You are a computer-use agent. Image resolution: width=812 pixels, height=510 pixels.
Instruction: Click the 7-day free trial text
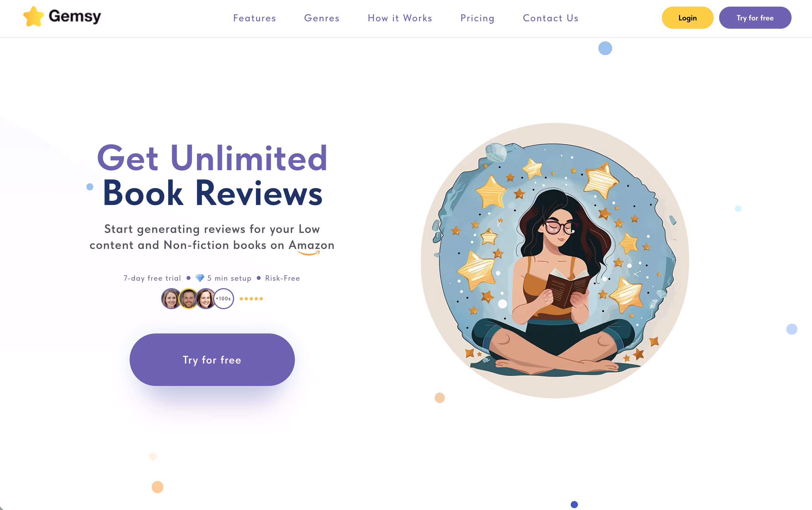152,278
